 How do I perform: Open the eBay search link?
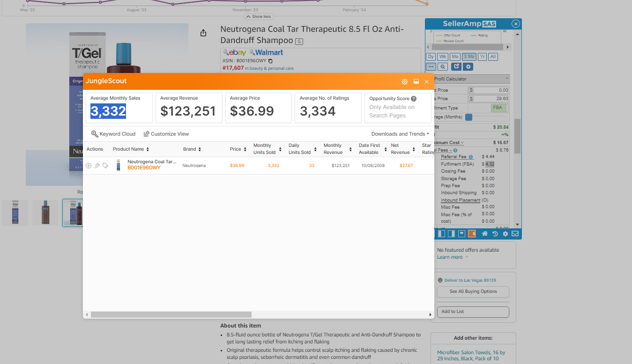pos(234,52)
